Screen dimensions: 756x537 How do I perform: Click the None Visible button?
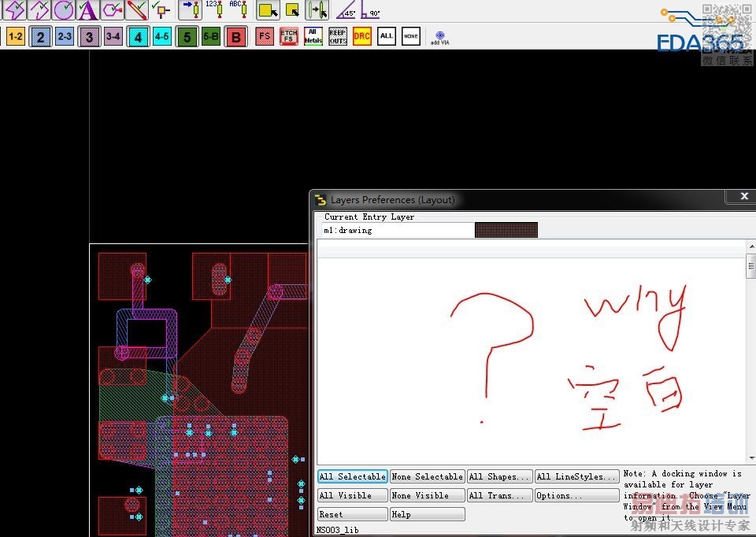[x=427, y=495]
